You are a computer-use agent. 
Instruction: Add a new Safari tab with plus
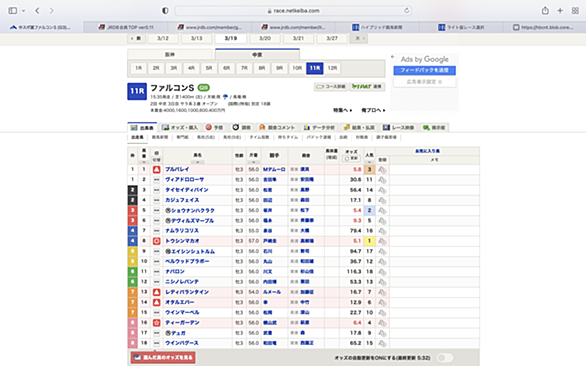coord(560,10)
